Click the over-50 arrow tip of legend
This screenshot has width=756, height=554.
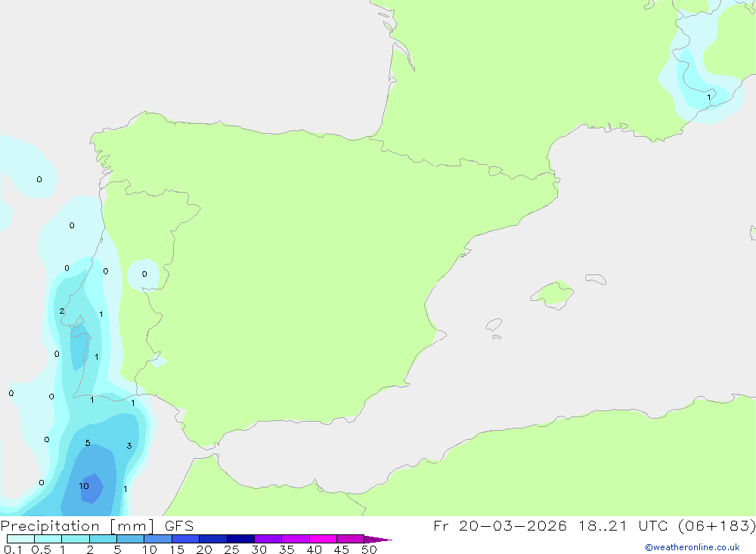click(x=378, y=539)
